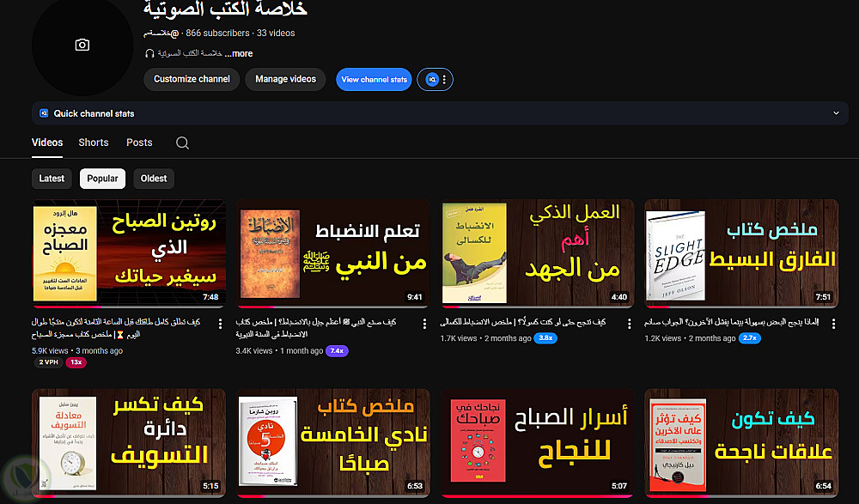
Task: Click Customize channel button
Action: tap(192, 80)
